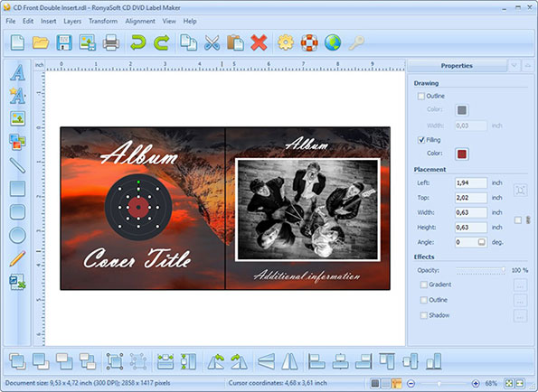This screenshot has height=392, width=538.
Task: Open the Alignment menu
Action: [x=140, y=22]
